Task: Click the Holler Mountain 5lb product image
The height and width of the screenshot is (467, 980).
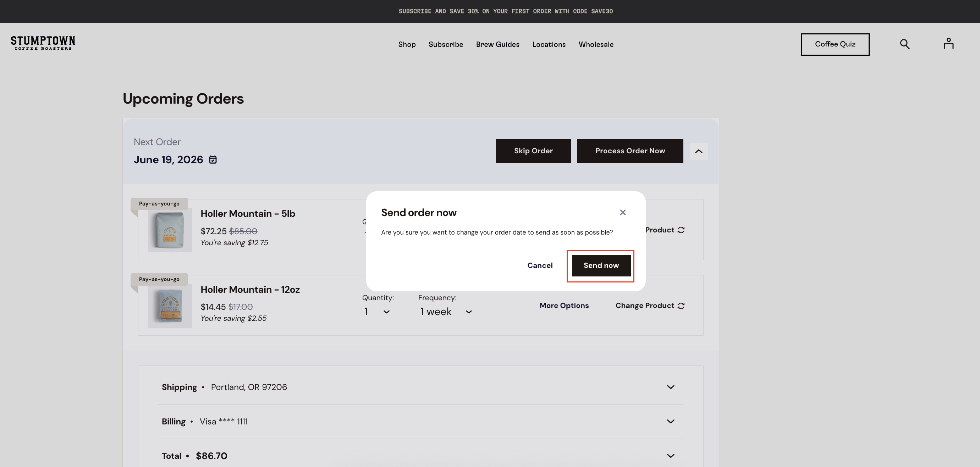Action: [x=170, y=230]
